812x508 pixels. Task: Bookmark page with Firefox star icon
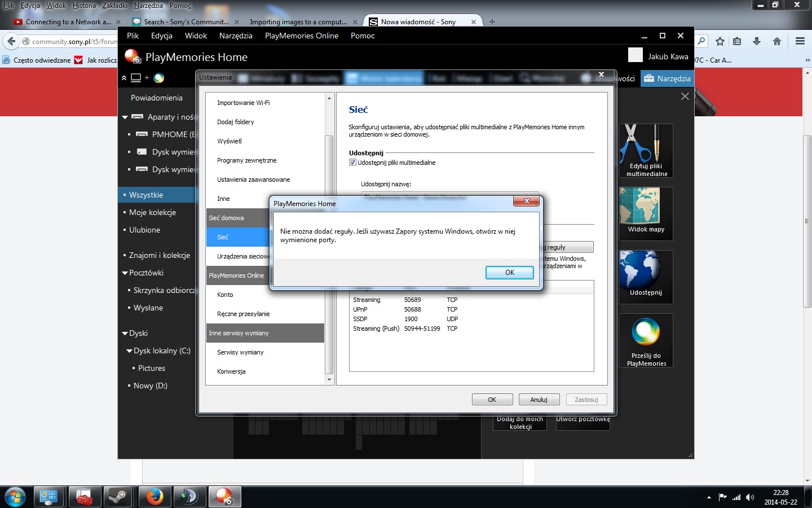[720, 41]
